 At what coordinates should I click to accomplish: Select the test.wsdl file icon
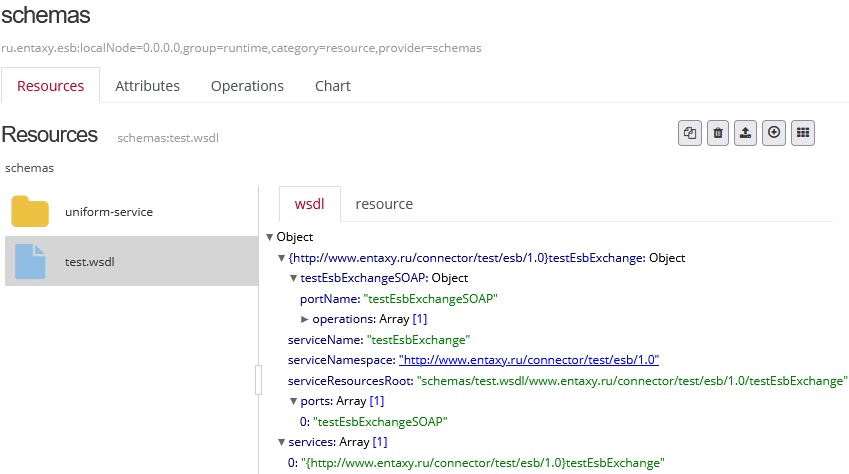click(x=30, y=261)
